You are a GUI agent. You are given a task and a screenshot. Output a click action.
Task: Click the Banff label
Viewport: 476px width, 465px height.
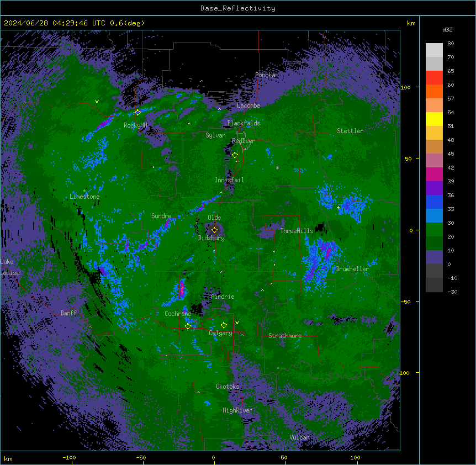68,313
